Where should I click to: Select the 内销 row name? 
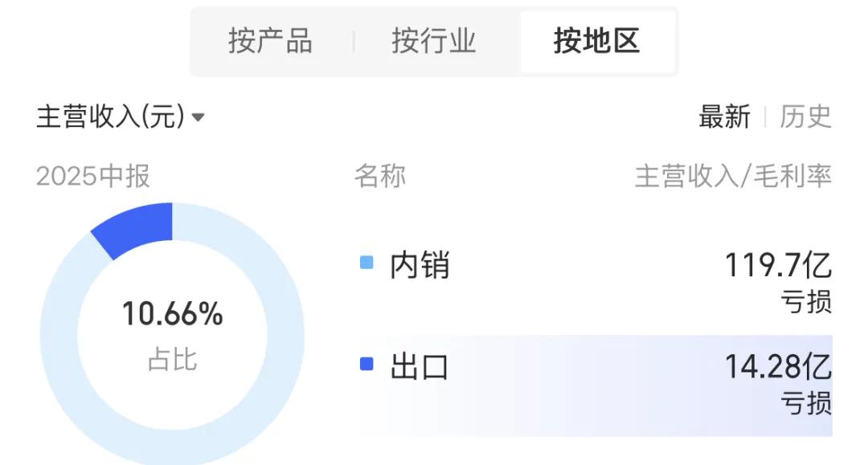[x=420, y=265]
